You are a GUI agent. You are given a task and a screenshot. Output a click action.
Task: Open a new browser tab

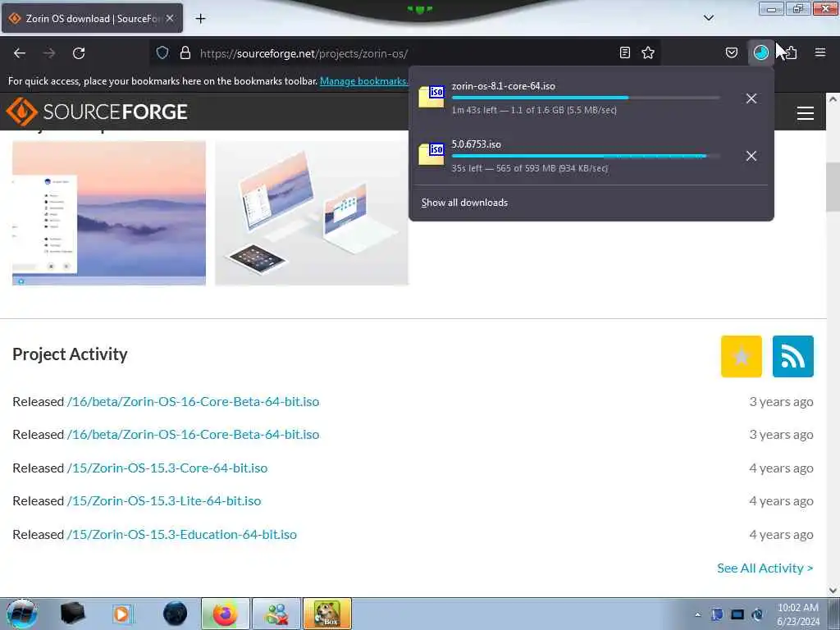click(200, 19)
